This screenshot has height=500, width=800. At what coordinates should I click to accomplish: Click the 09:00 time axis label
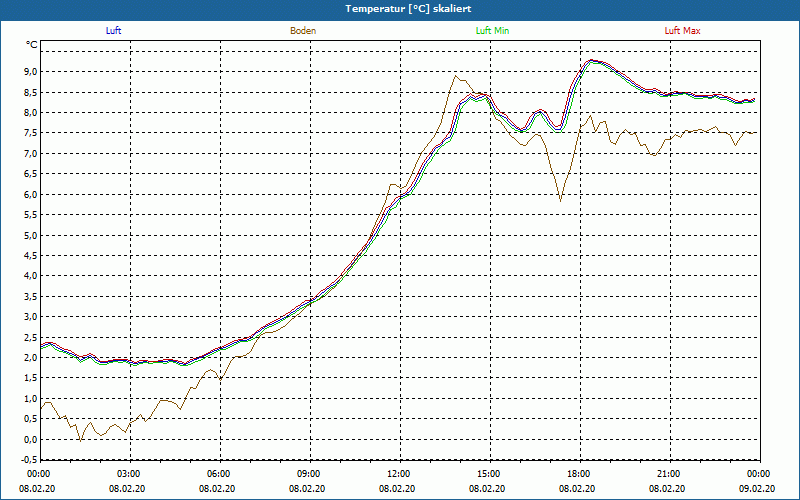click(308, 474)
